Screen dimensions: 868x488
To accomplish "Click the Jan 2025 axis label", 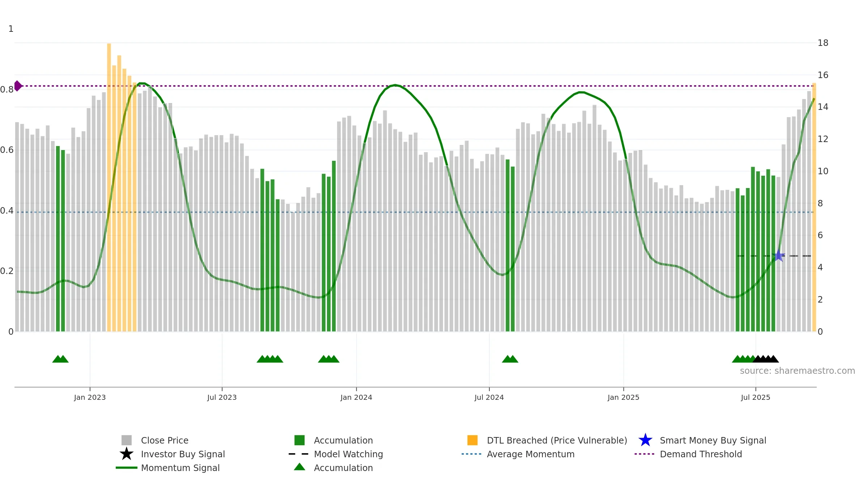I will coord(624,398).
